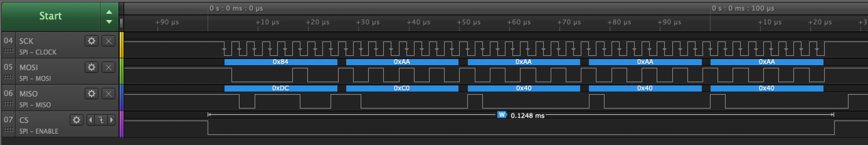The width and height of the screenshot is (868, 145).
Task: Open MOSI channel settings gear
Action: 91,67
